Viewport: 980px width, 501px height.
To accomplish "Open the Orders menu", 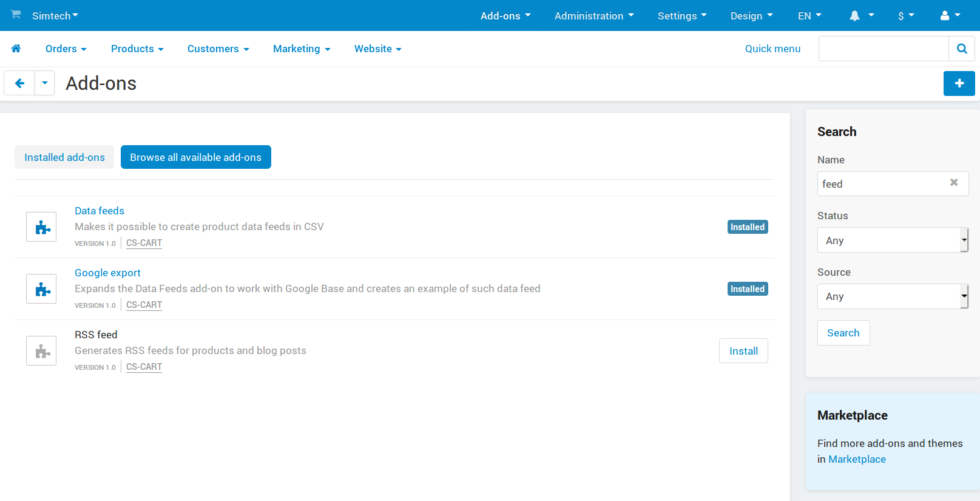I will click(66, 49).
